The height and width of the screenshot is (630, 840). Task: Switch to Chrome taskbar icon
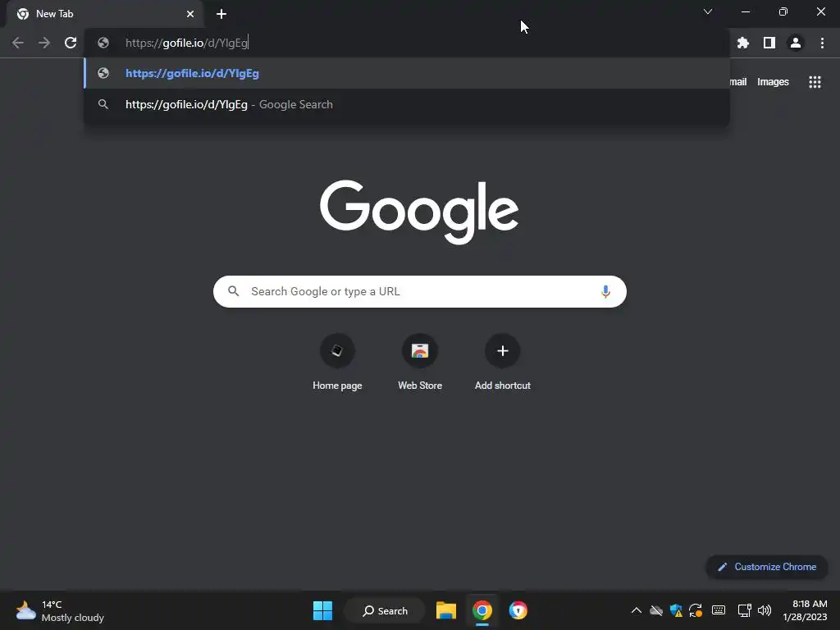click(x=482, y=610)
